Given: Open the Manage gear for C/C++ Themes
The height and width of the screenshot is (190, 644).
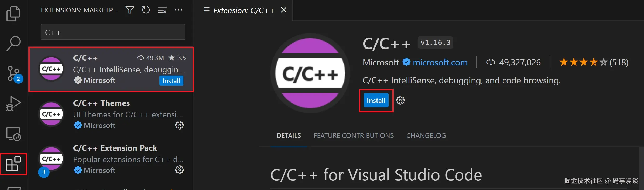Looking at the screenshot, I should pos(180,125).
